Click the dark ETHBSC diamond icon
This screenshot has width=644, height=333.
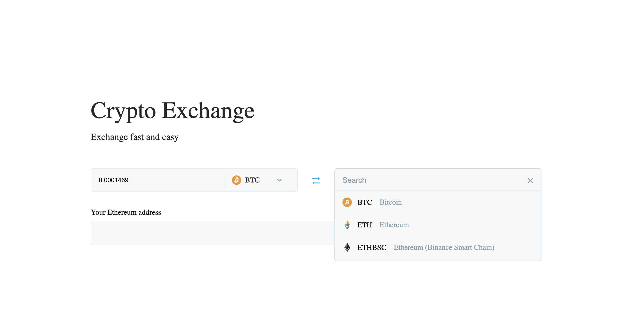tap(347, 247)
